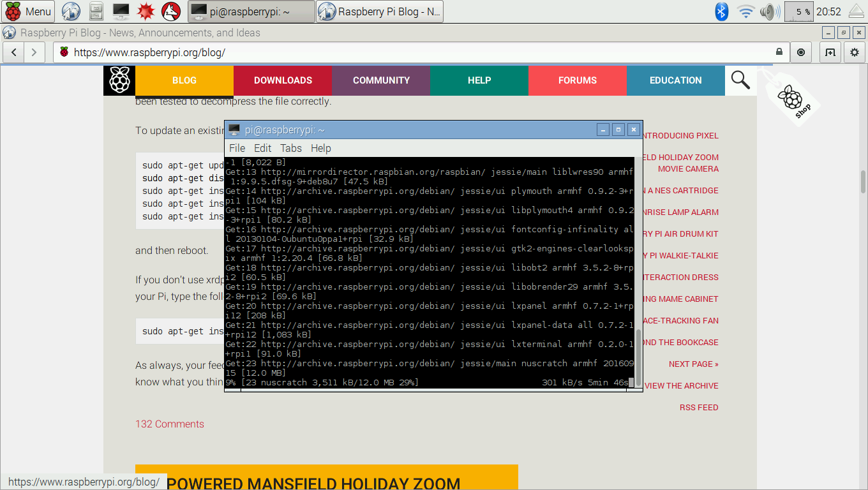Viewport: 868px width, 490px height.
Task: Click the website search magnifier icon
Action: coord(740,80)
